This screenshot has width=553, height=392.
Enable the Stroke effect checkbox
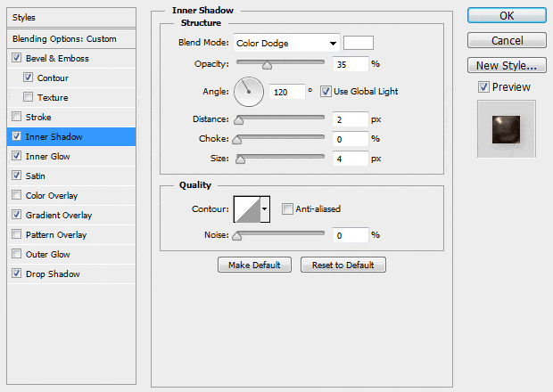point(18,118)
